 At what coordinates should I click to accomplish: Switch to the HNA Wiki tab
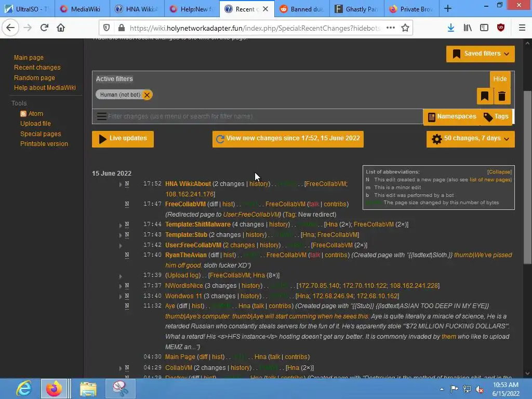pos(137,9)
